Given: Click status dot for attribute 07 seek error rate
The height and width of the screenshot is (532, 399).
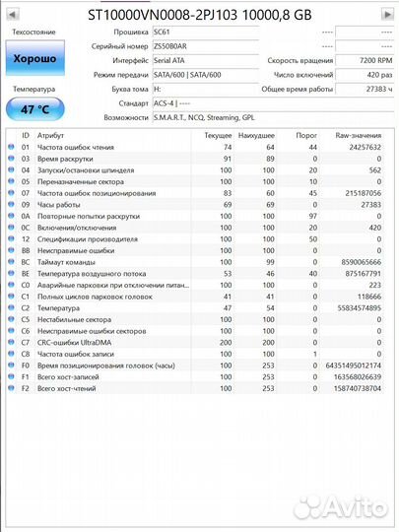Looking at the screenshot, I should click(11, 193).
